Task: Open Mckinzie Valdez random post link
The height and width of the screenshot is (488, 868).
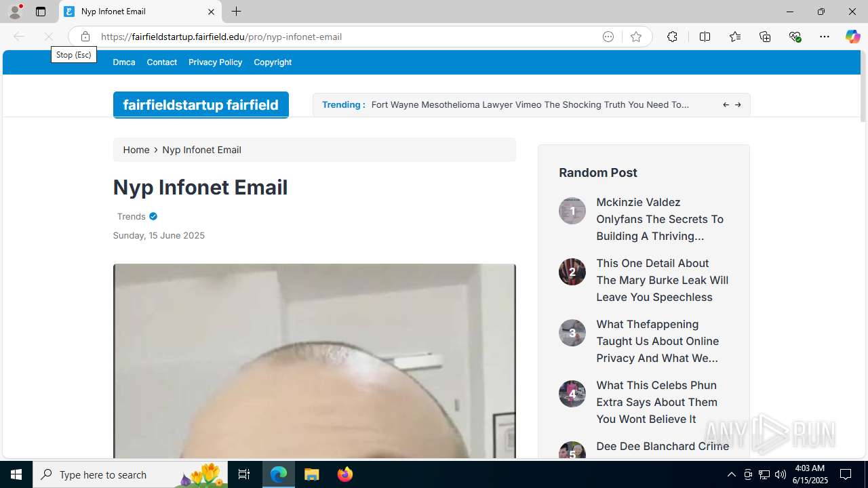Action: (x=660, y=219)
